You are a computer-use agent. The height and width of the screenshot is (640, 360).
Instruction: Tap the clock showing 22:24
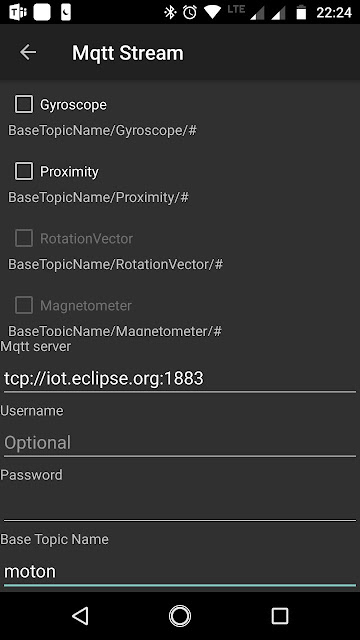coord(334,13)
